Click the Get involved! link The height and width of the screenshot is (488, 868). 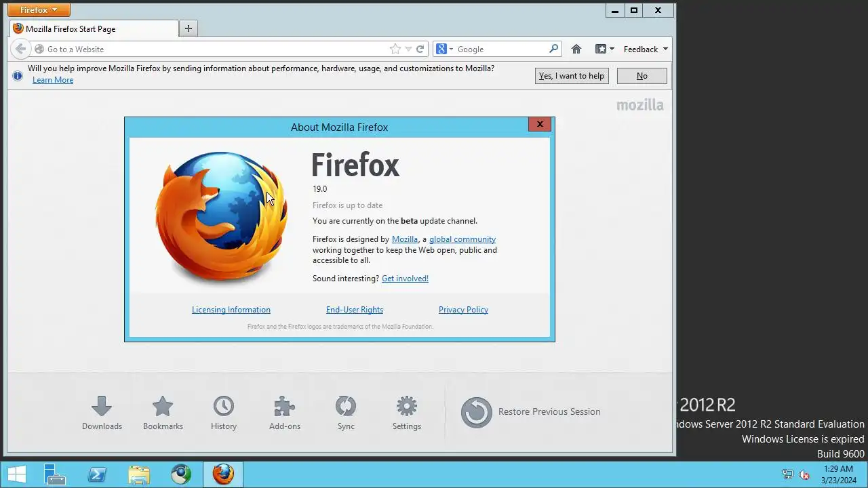click(405, 279)
